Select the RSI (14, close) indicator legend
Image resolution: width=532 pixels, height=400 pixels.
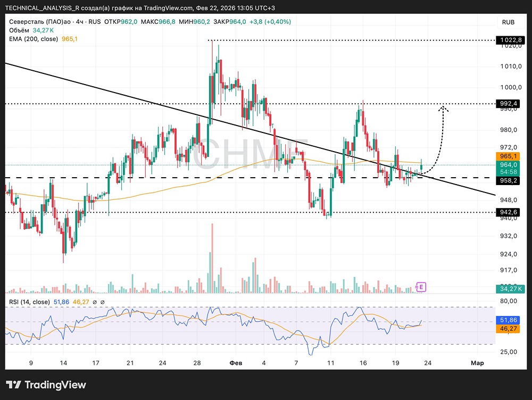point(29,302)
